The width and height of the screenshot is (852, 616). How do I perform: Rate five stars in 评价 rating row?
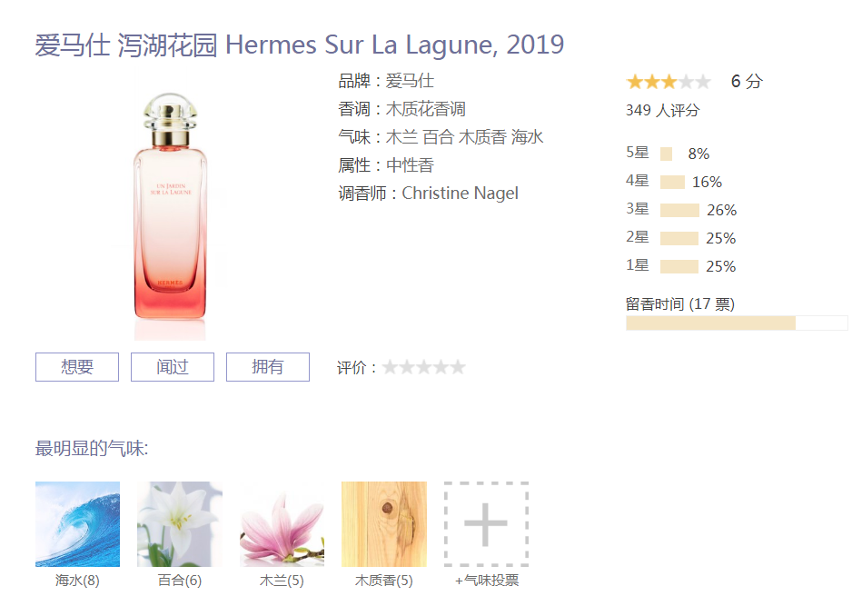(458, 368)
